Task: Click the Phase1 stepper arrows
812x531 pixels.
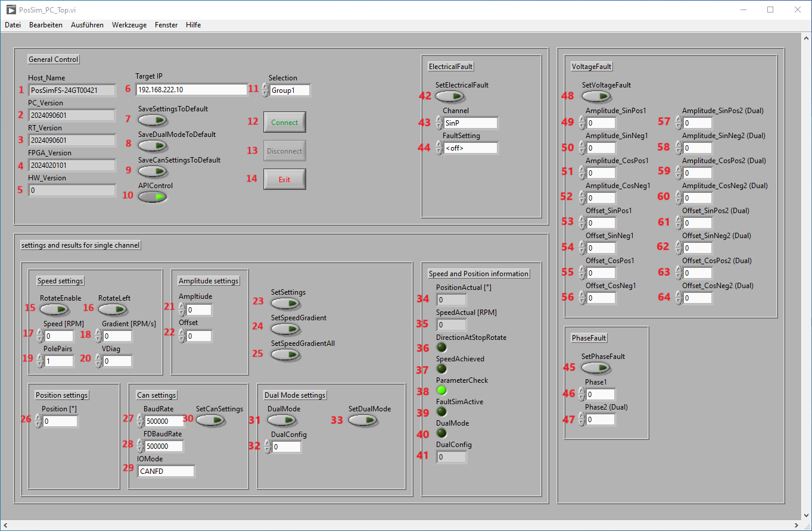Action: pos(582,395)
